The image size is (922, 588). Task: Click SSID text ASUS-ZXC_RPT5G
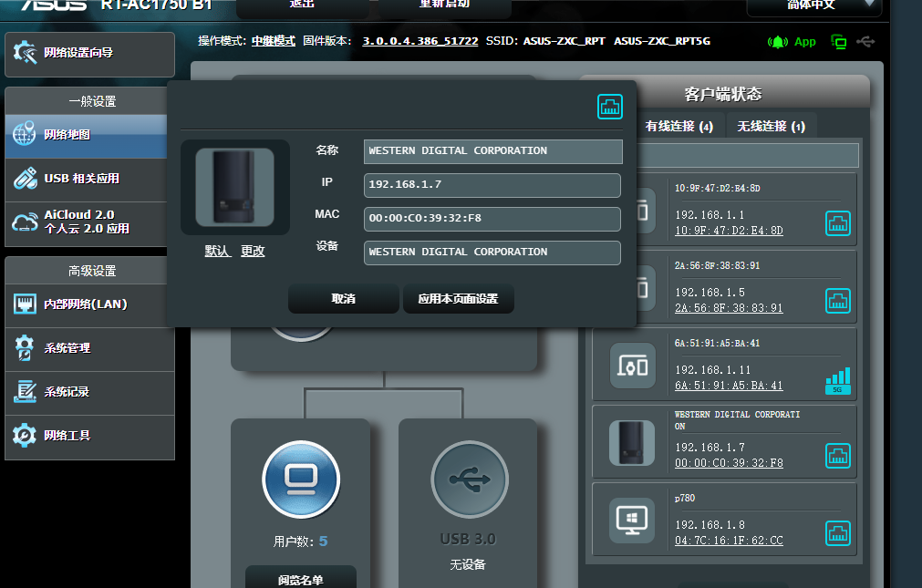click(662, 41)
